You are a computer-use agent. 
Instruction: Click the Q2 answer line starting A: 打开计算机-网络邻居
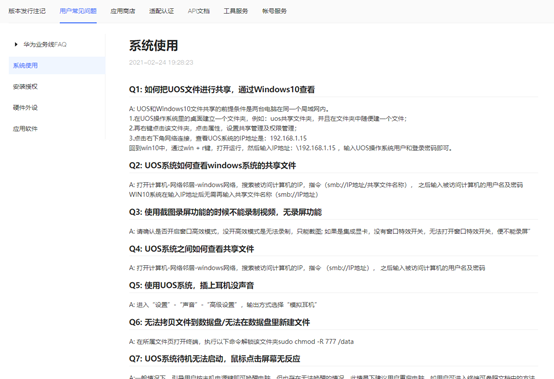click(326, 185)
